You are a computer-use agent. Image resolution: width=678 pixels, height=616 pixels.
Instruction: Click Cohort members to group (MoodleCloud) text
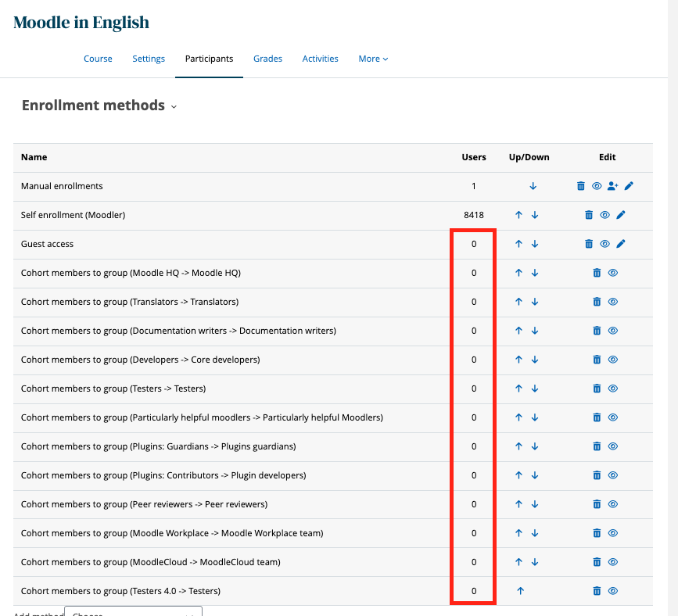[150, 562]
